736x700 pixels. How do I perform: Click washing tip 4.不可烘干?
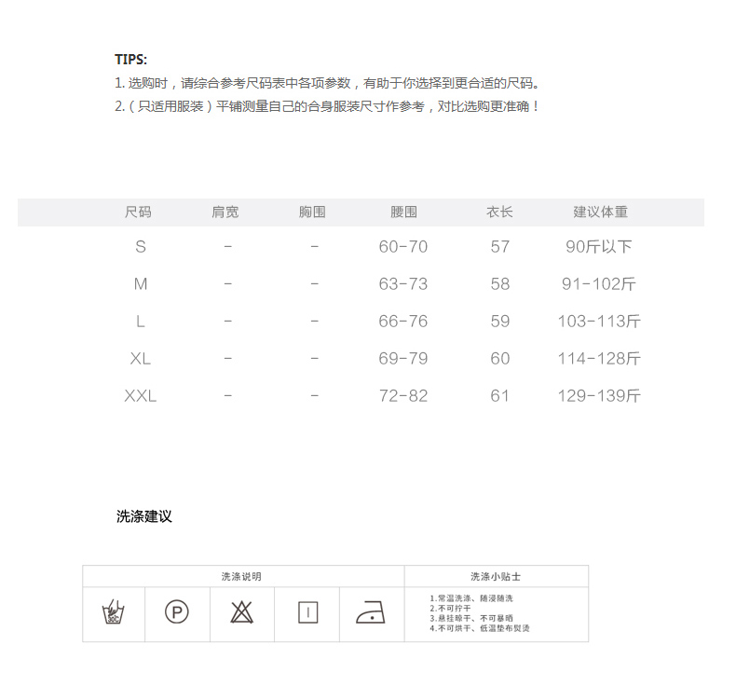(480, 628)
